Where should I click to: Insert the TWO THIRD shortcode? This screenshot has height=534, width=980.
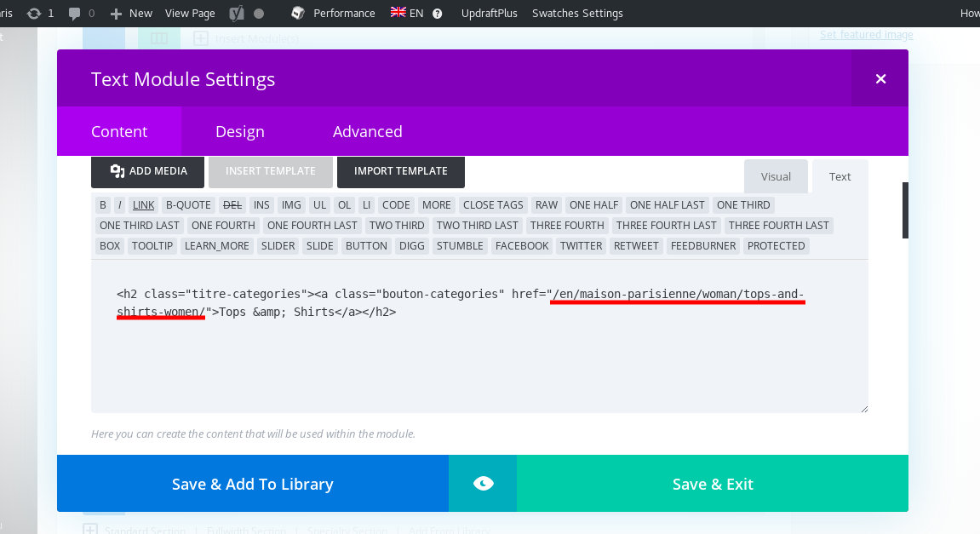(397, 226)
